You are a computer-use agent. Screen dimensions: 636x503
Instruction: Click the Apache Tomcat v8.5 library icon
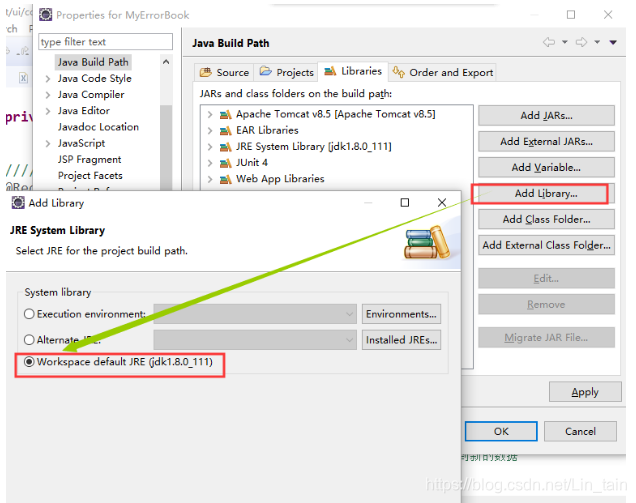coord(226,114)
